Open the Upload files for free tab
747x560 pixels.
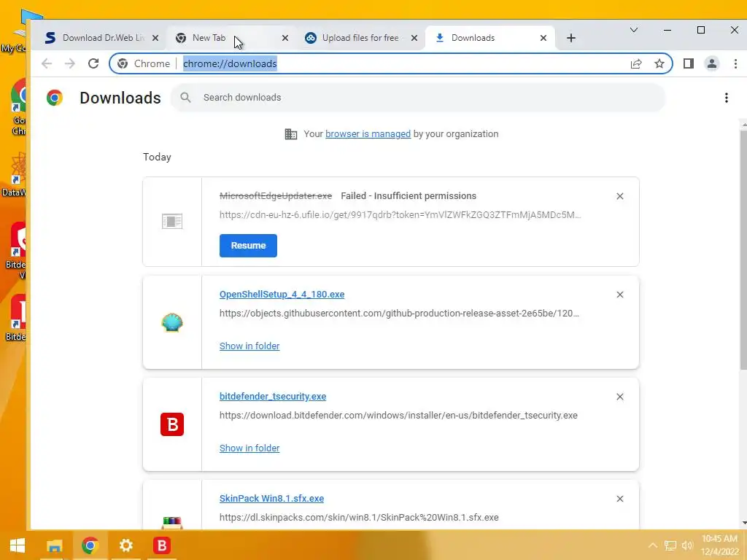point(360,38)
